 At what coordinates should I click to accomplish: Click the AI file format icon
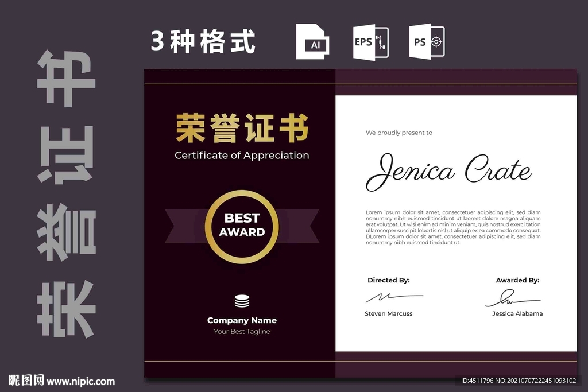[312, 42]
